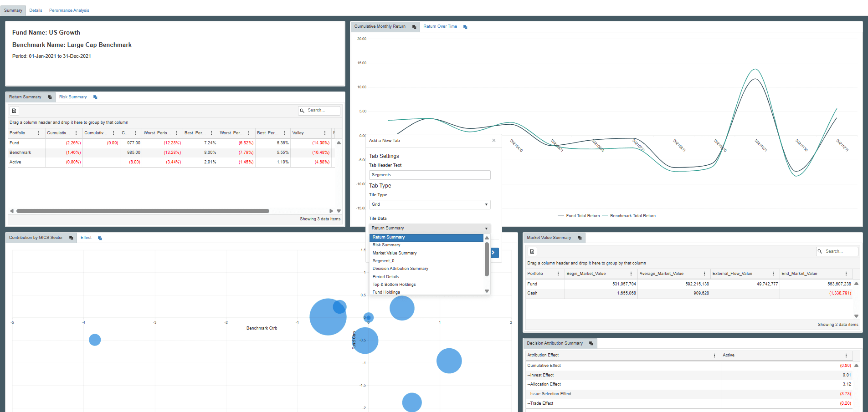Toggle Fund Total Return legend entry
Viewport: 868px width, 412px height.
579,216
